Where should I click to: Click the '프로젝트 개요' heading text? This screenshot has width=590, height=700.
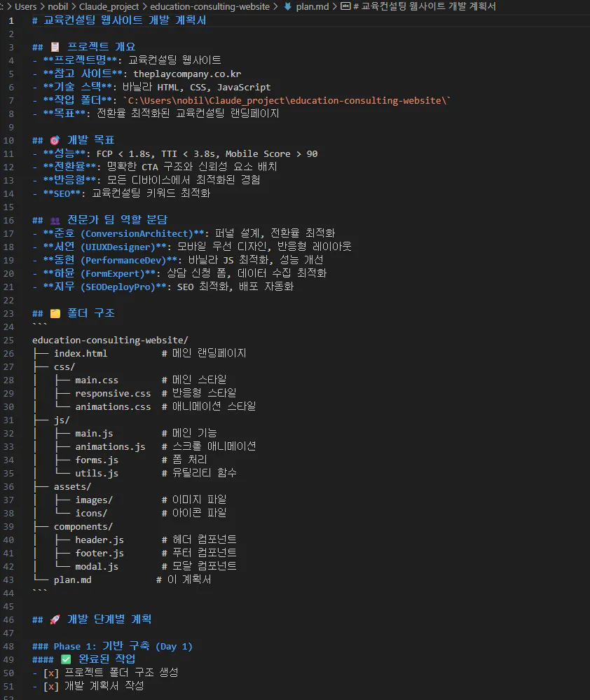101,47
